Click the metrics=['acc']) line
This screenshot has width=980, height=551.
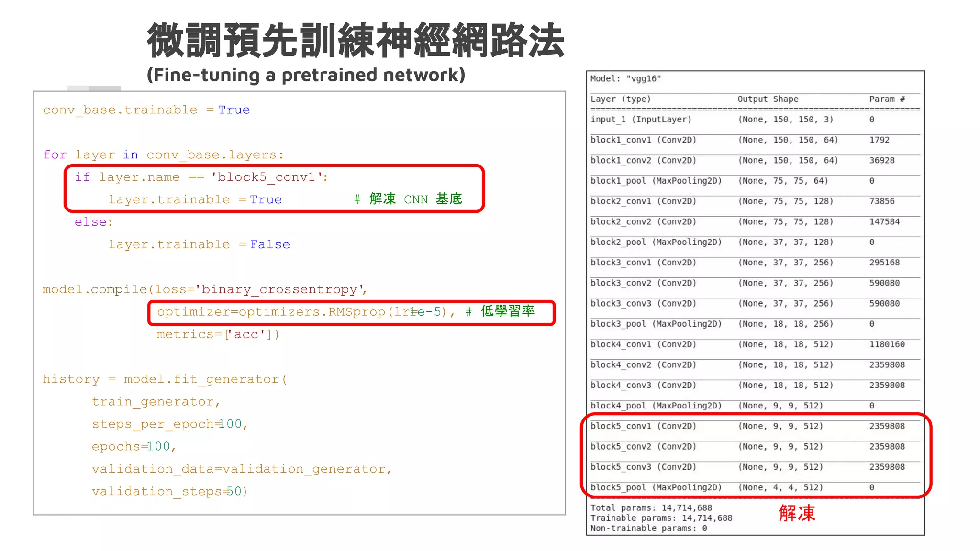pos(218,334)
